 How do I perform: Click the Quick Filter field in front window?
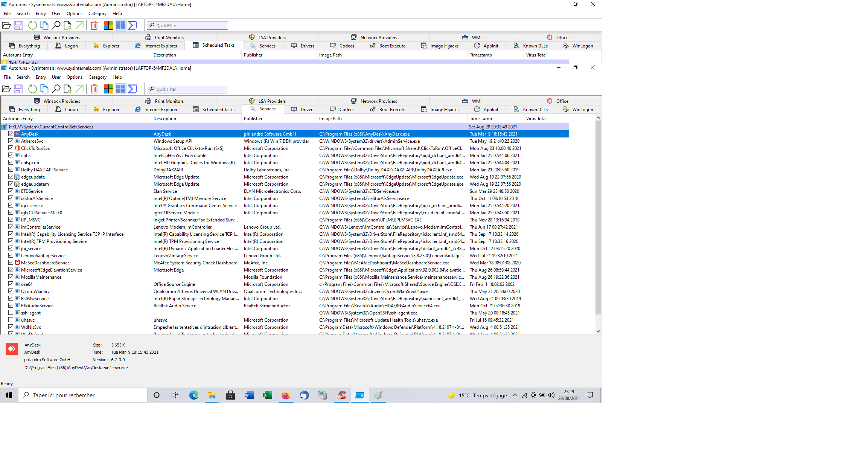pos(187,89)
